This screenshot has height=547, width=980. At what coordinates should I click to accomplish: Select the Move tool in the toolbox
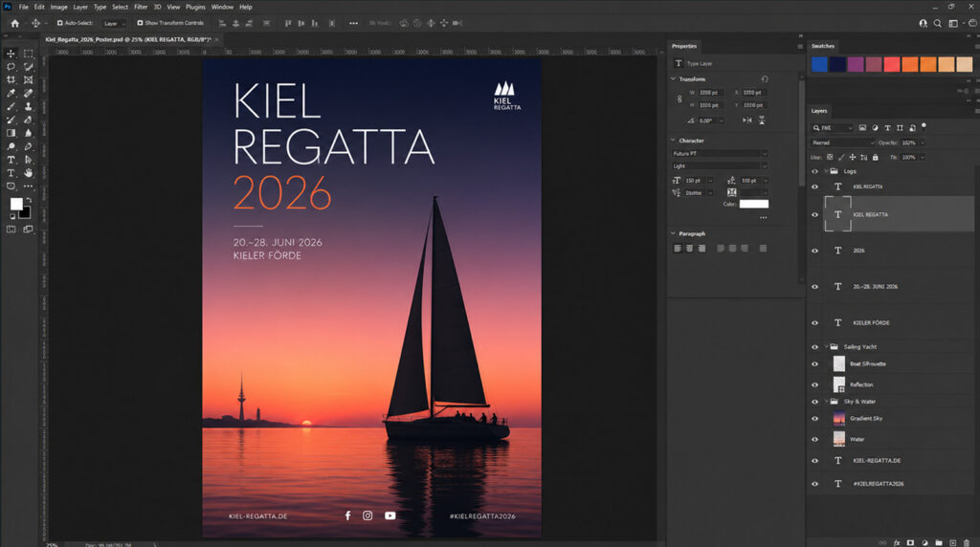tap(11, 54)
